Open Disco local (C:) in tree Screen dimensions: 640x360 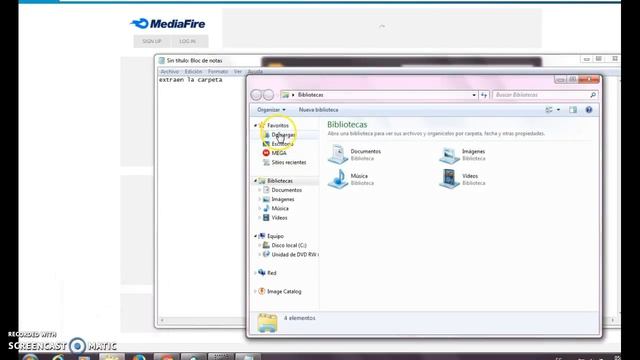pyautogui.click(x=289, y=245)
